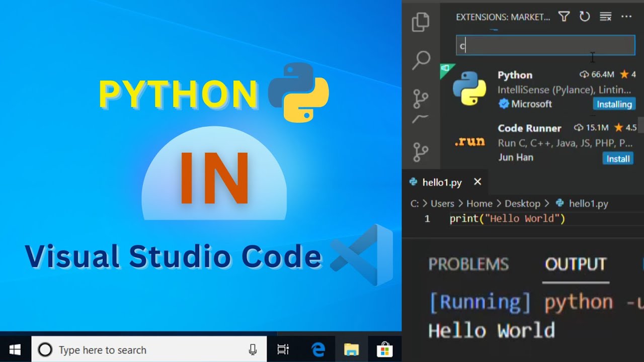This screenshot has height=362, width=644.
Task: Click line number 1 in the editor
Action: pyautogui.click(x=427, y=219)
